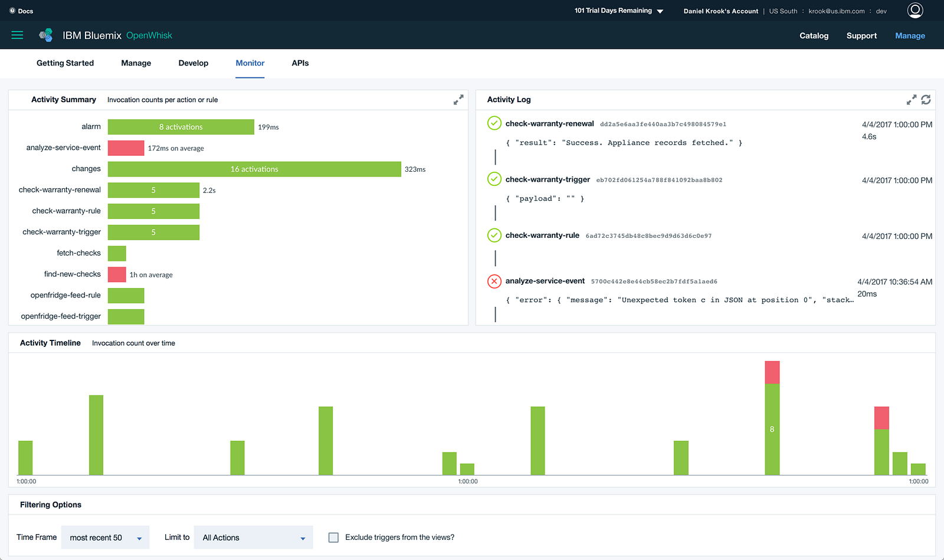Click Manage in the top-right navigation

point(910,36)
